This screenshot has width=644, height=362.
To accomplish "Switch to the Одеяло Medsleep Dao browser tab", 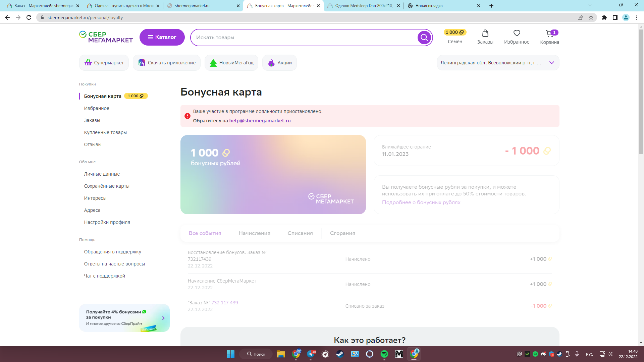I will tap(364, 6).
